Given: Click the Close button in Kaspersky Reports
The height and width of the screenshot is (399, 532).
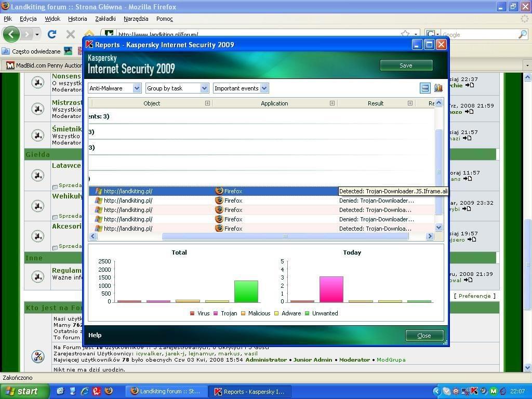Looking at the screenshot, I should [x=424, y=336].
